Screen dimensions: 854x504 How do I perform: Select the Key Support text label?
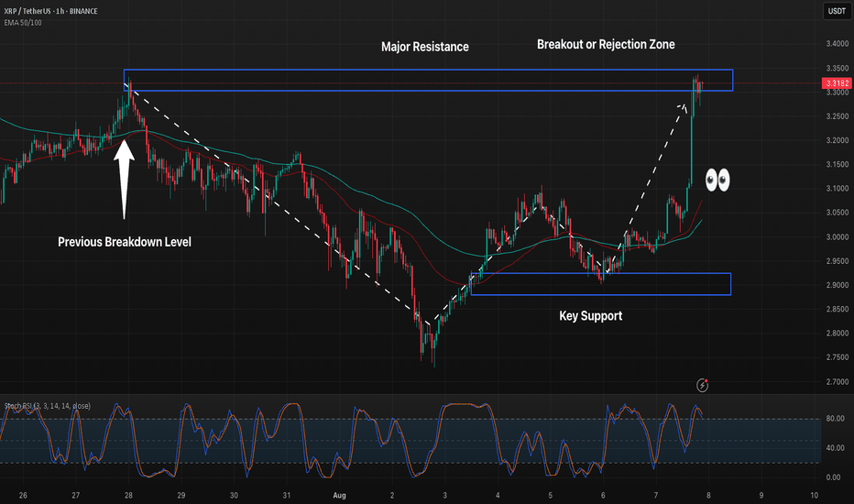590,316
